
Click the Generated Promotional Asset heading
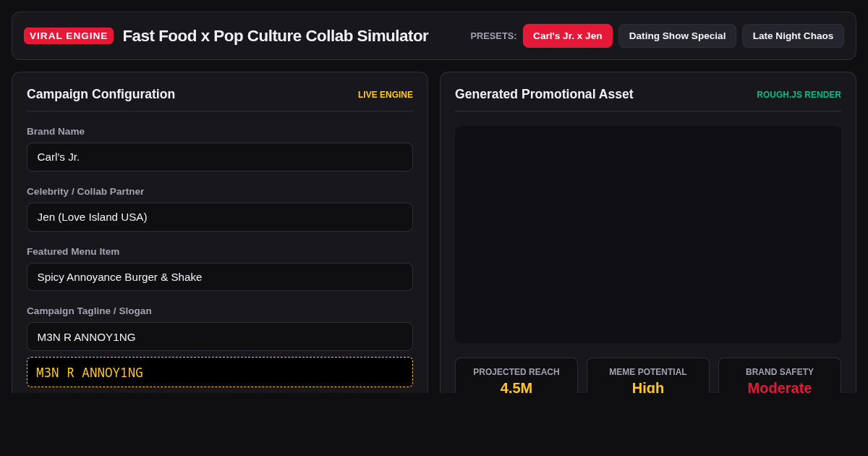[x=544, y=94]
